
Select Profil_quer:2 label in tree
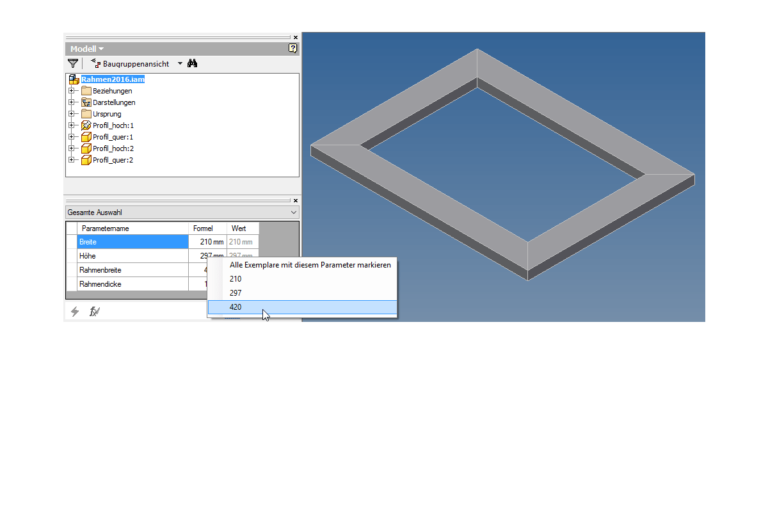tap(113, 160)
